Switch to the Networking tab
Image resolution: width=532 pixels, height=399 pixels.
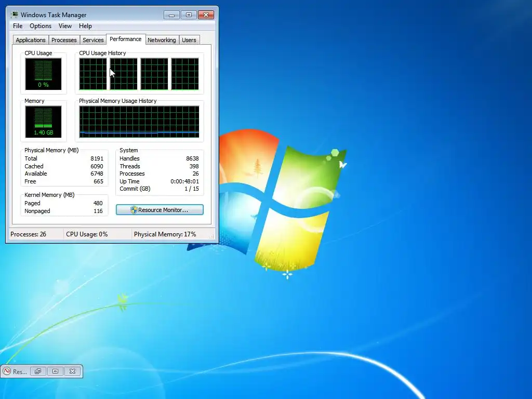(162, 40)
